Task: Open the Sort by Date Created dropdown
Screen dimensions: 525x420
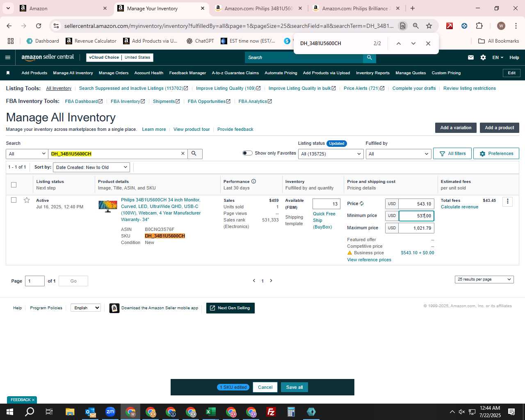Action: (x=91, y=167)
